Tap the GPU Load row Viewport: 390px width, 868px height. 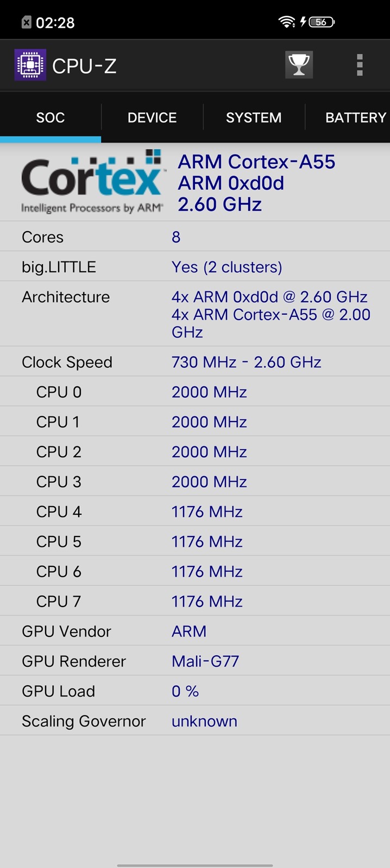[x=195, y=691]
